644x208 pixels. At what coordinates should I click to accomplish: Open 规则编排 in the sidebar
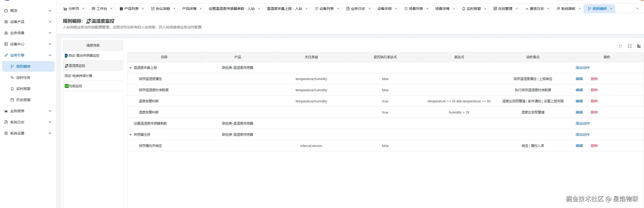click(28, 66)
